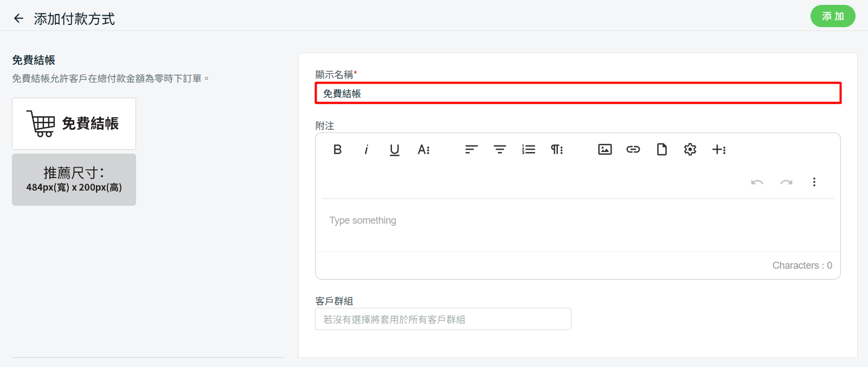Redo the last editor change
Viewport: 868px width, 367px height.
786,182
